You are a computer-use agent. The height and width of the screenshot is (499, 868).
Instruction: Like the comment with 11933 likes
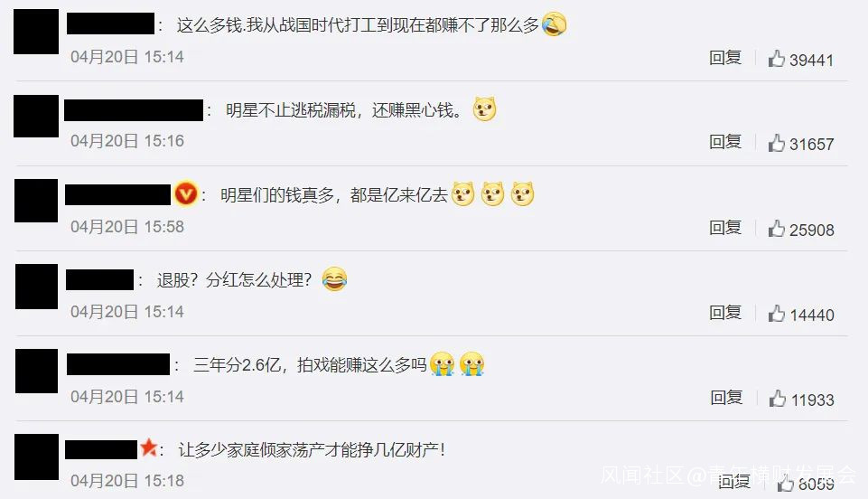pos(777,398)
